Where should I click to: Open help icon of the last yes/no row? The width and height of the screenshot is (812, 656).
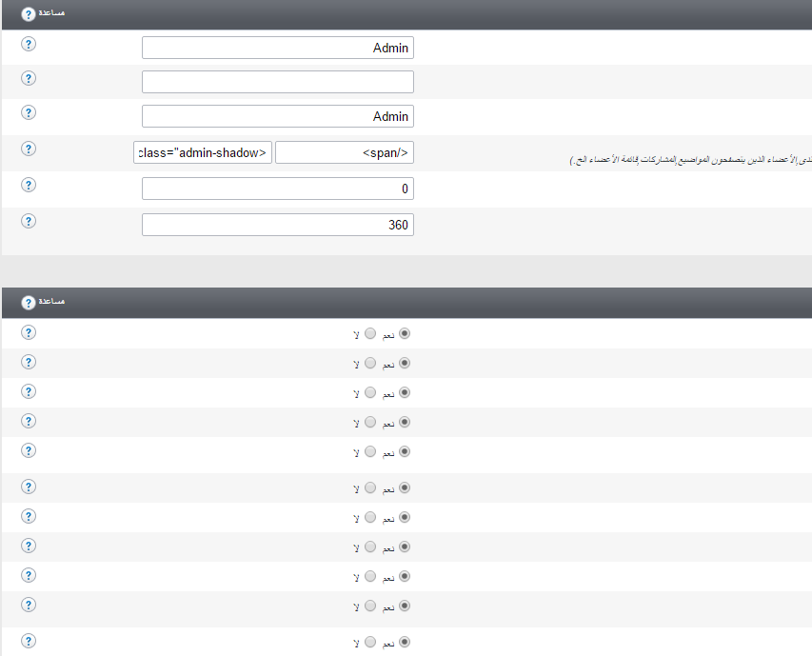29,641
